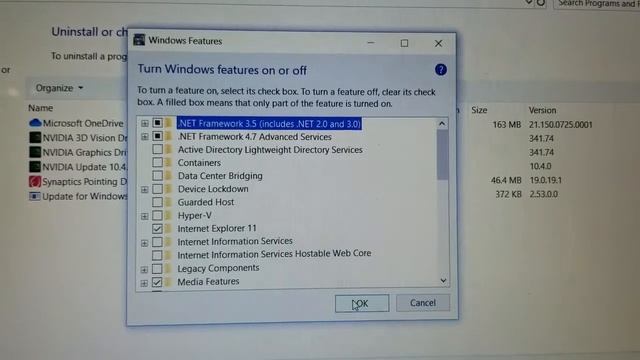Click folder icon beside Internet Explorer 11
Screen dimensions: 640x360
click(169, 228)
